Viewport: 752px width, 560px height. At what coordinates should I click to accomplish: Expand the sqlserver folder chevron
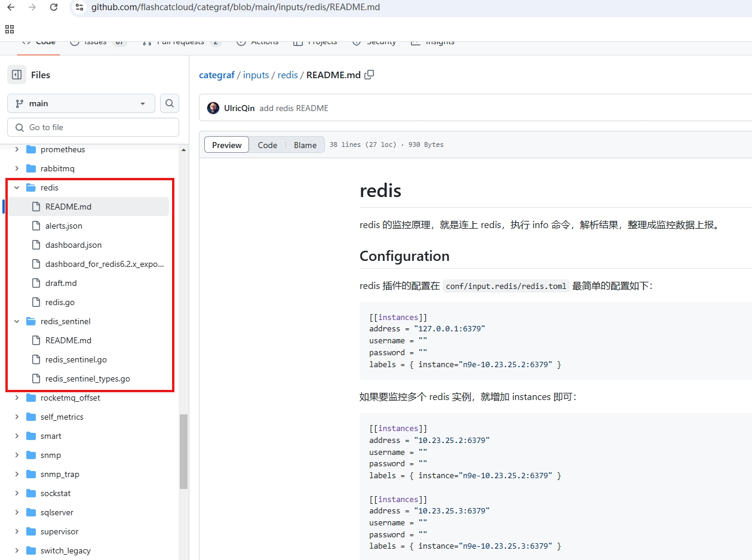(x=17, y=512)
